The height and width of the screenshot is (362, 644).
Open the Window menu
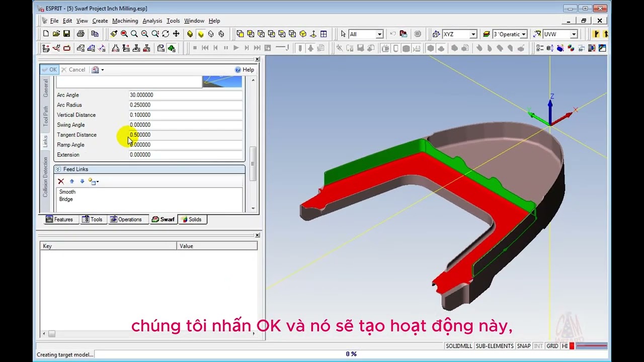click(194, 21)
